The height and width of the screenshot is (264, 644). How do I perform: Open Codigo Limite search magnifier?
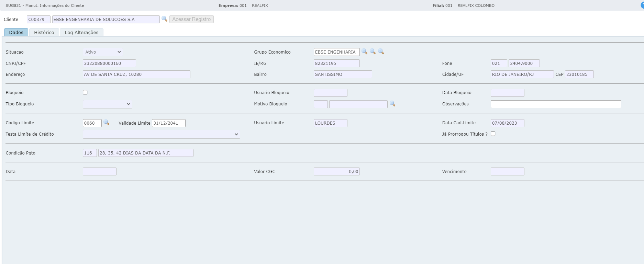(107, 123)
